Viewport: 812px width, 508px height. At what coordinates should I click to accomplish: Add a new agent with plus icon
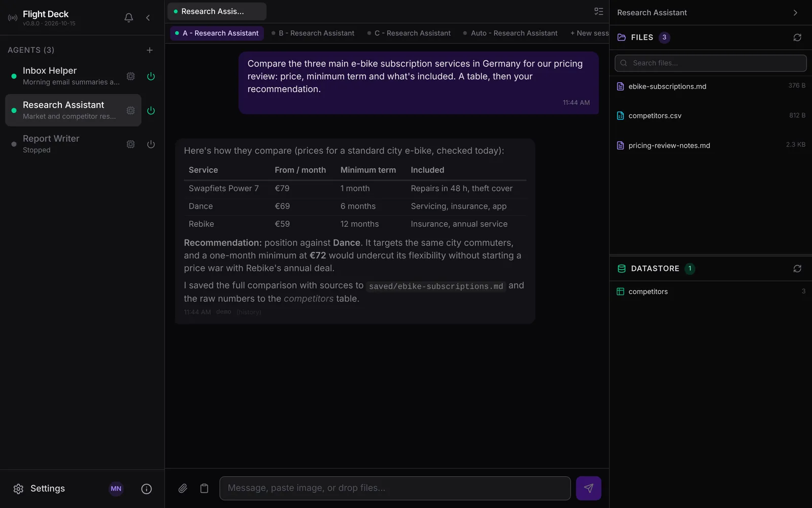(150, 50)
